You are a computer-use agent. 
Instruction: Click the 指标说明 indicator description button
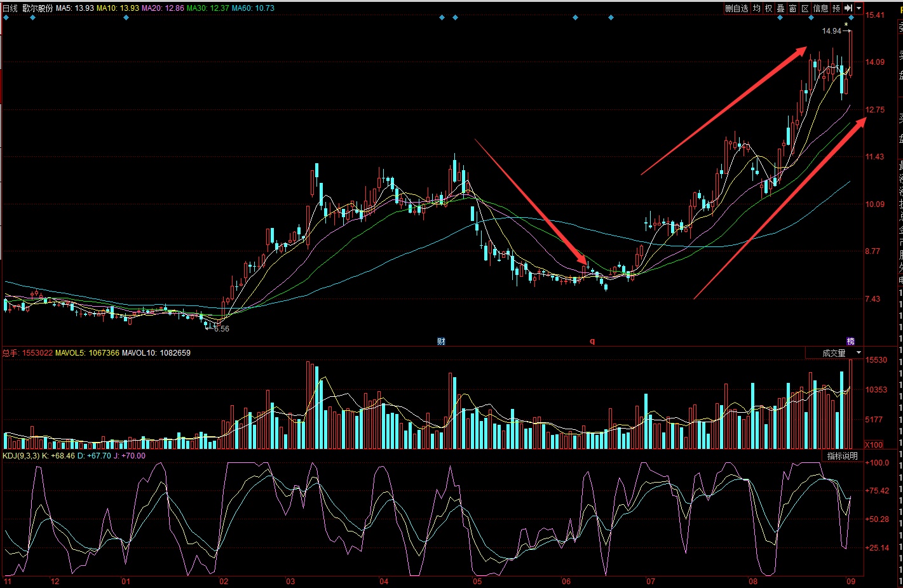point(842,456)
